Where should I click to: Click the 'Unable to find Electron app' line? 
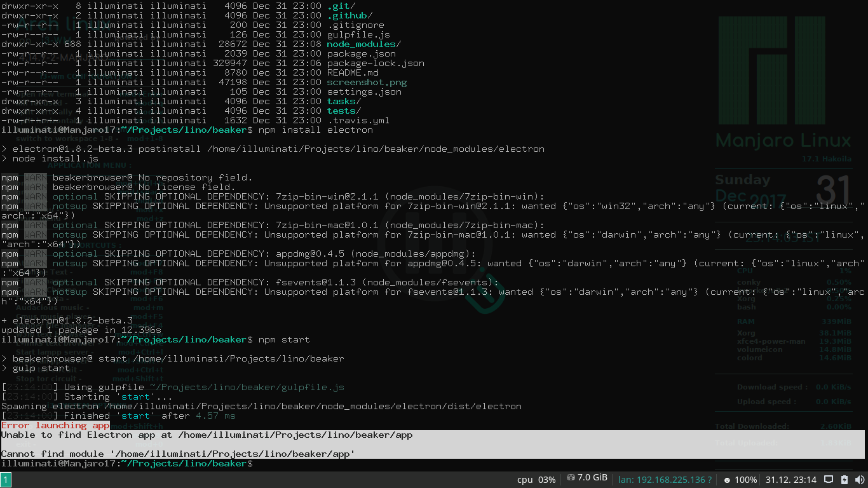207,435
